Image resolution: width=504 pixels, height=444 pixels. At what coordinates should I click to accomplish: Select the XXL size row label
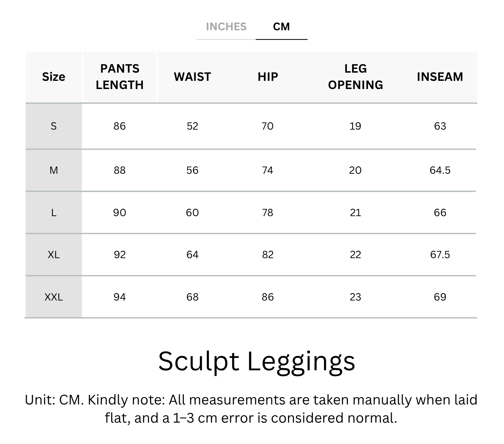coord(54,297)
